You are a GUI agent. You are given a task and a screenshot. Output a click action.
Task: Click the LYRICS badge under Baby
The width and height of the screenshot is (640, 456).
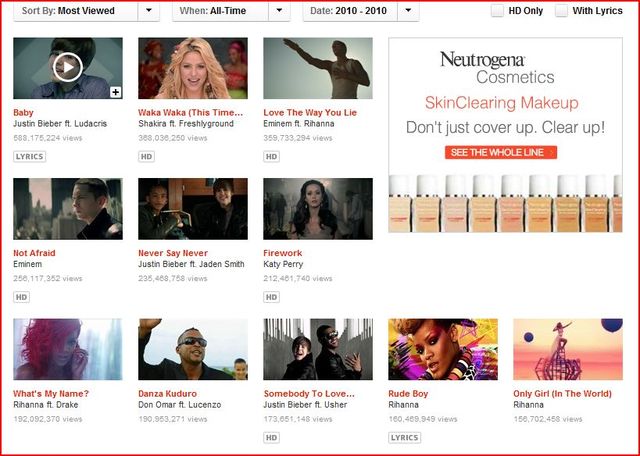(29, 156)
